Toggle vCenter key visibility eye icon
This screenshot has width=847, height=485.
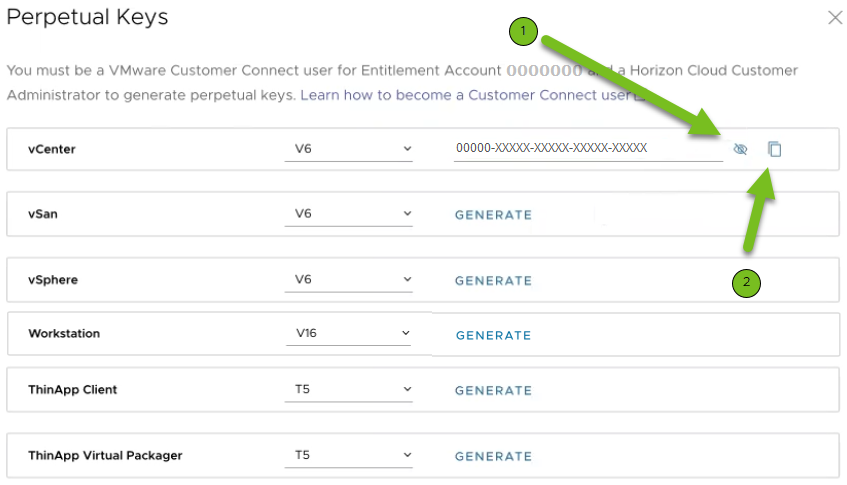tap(740, 149)
